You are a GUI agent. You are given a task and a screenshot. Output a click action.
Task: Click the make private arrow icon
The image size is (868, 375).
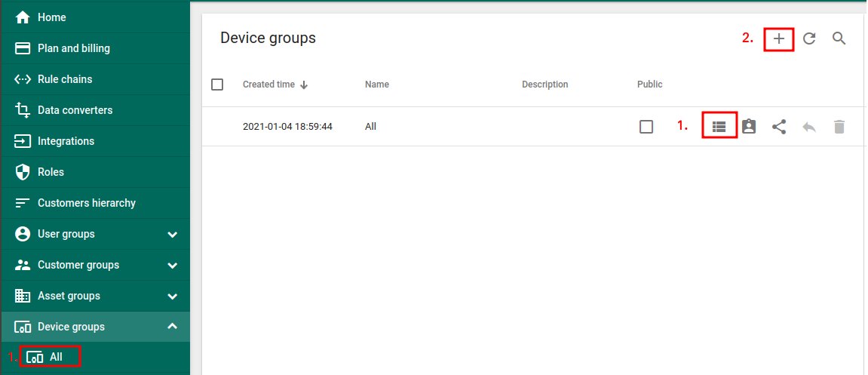coord(809,127)
